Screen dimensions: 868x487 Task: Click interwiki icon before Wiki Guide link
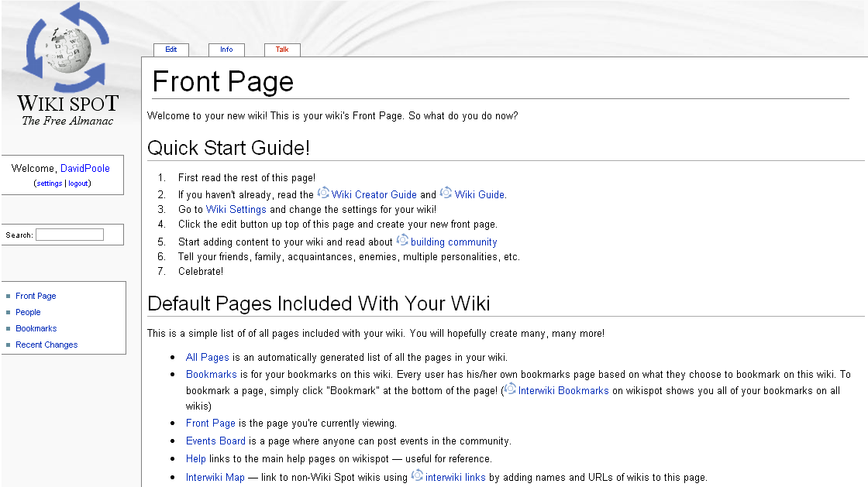(x=446, y=193)
